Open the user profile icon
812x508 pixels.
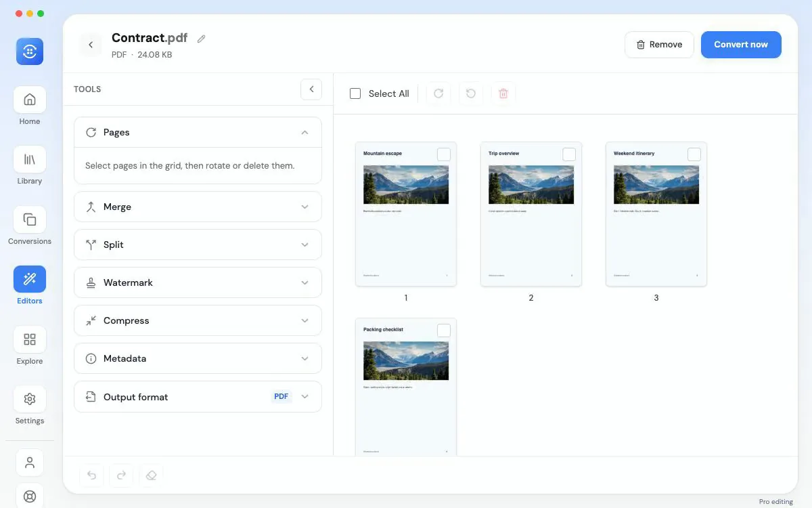coord(30,463)
